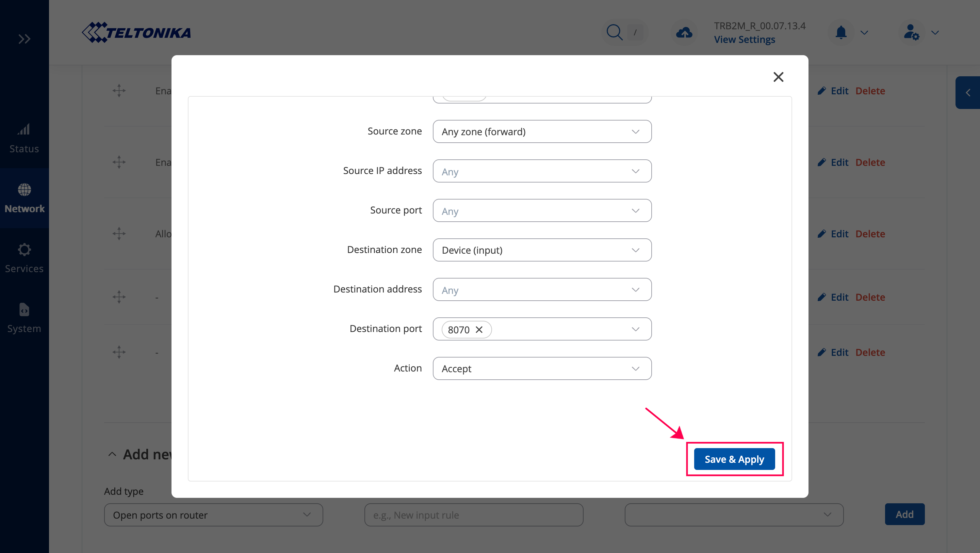Click the cloud firmware update icon

[x=684, y=32]
